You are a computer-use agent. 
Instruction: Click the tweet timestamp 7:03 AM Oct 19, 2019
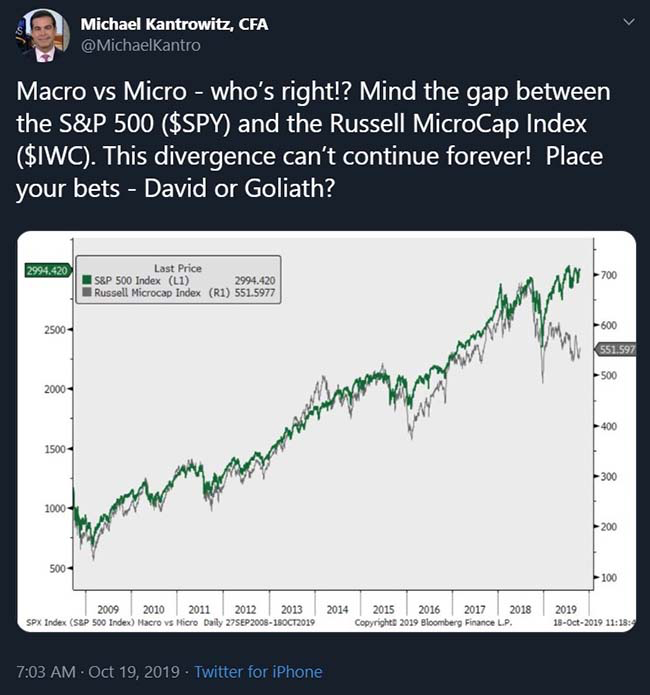tap(98, 672)
